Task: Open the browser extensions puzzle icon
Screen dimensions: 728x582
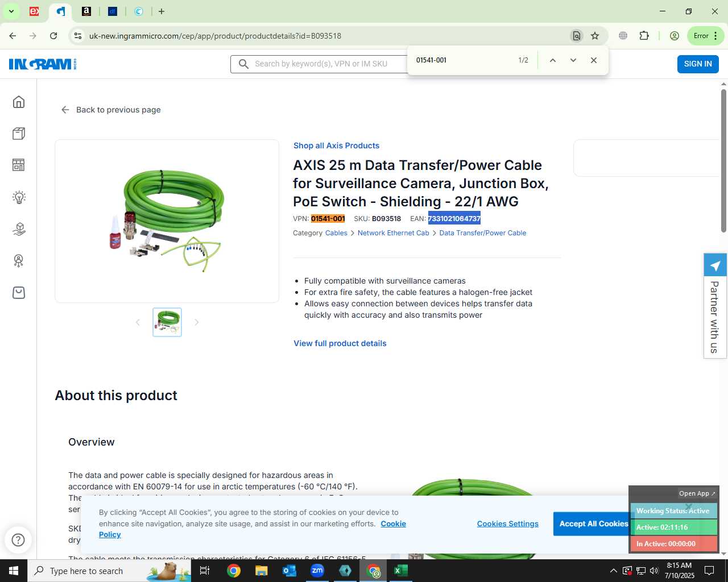Action: (644, 36)
